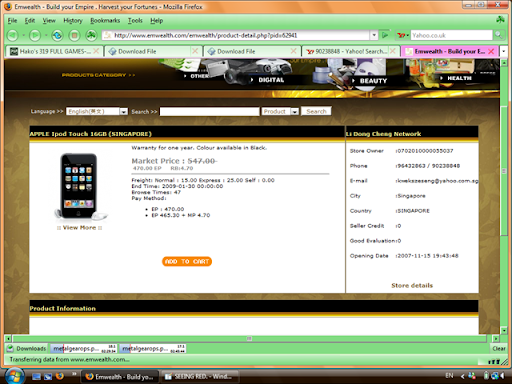Close the 90238848 Yahoo! Search tab
Screen dimensions: 512x384
(393, 51)
